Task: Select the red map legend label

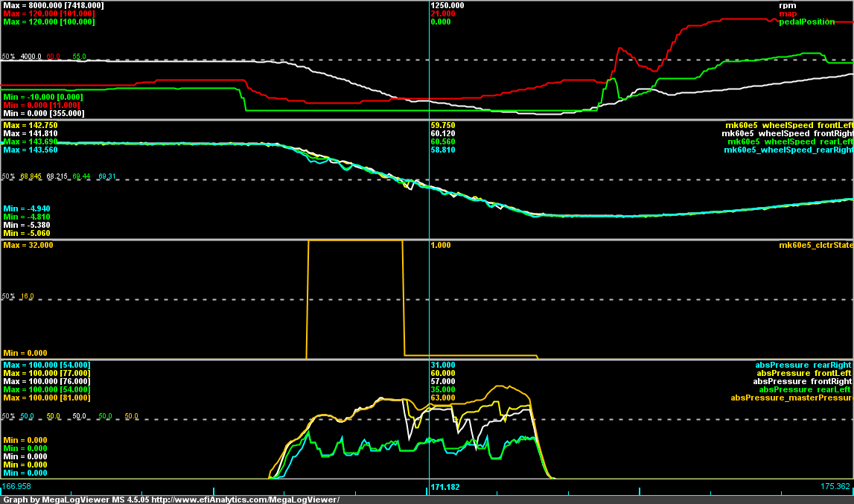Action: (x=787, y=13)
